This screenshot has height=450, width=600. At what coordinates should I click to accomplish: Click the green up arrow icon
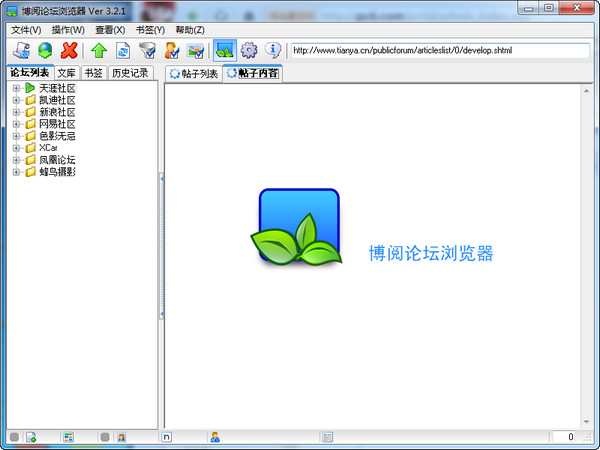click(x=98, y=50)
